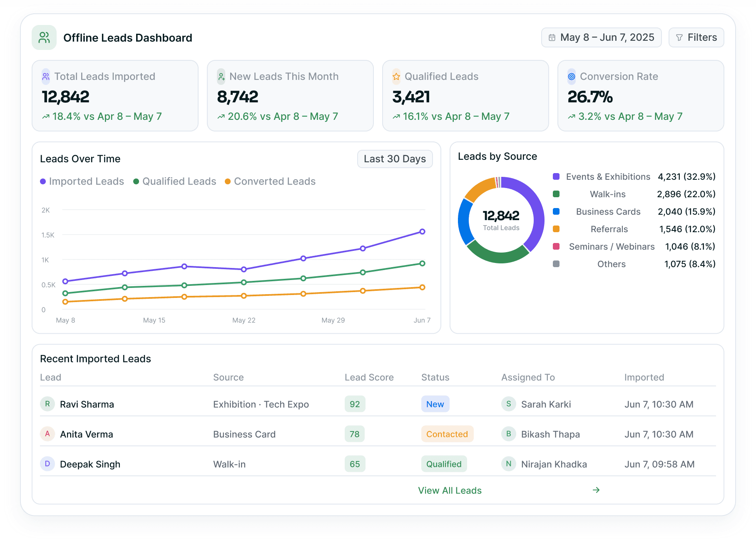Open the View All Leads link
The image size is (756, 543).
tap(450, 491)
